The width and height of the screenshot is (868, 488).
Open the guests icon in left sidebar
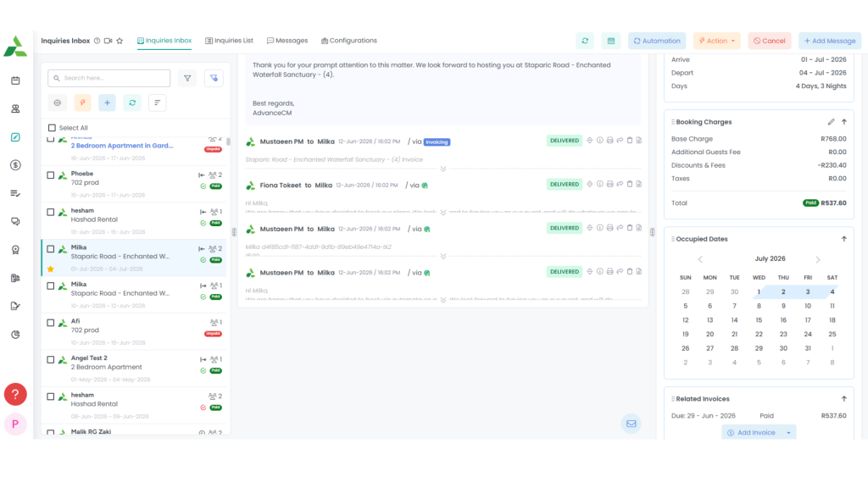point(15,109)
